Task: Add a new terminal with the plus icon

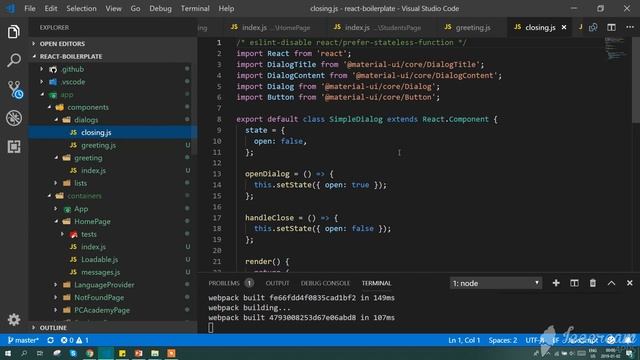Action: point(556,283)
